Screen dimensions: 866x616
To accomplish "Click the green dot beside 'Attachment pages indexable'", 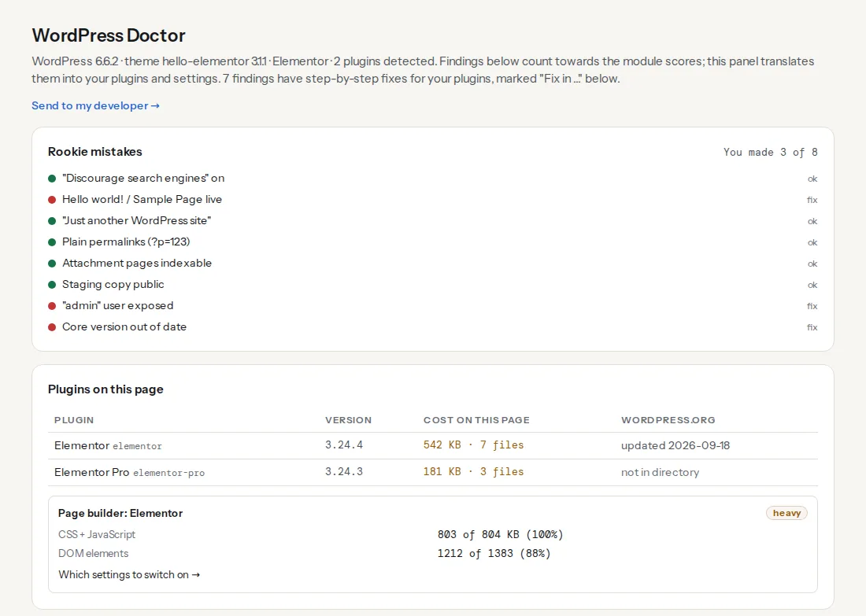I will pos(52,264).
